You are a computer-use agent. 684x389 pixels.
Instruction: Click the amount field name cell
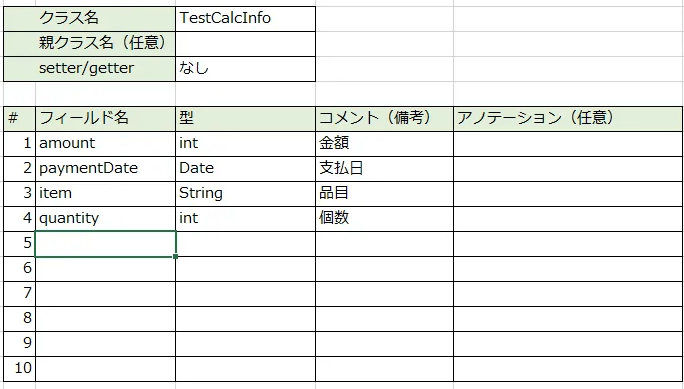tap(105, 143)
